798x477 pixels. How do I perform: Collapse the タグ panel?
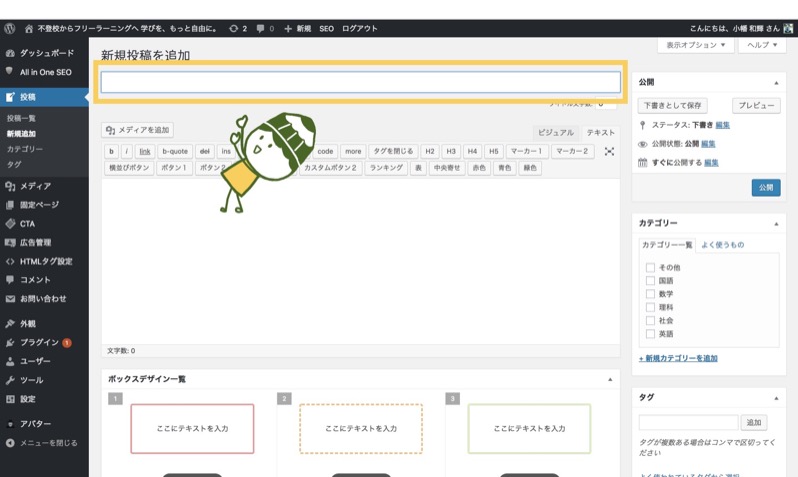click(x=776, y=398)
